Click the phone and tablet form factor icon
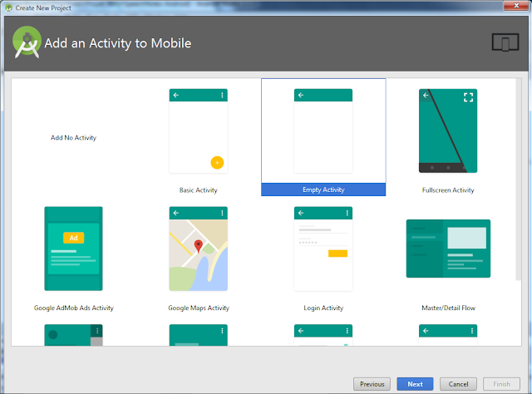The width and height of the screenshot is (532, 394). tap(505, 42)
